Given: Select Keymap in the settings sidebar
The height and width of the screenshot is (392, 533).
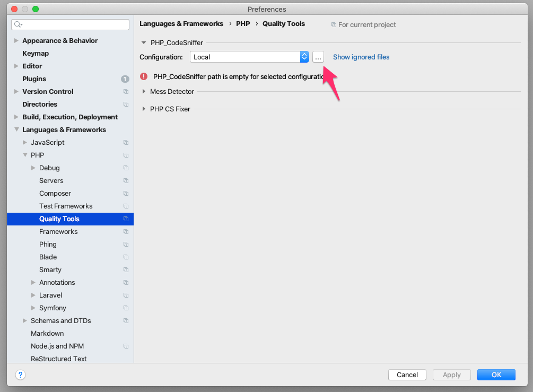Looking at the screenshot, I should pos(36,54).
